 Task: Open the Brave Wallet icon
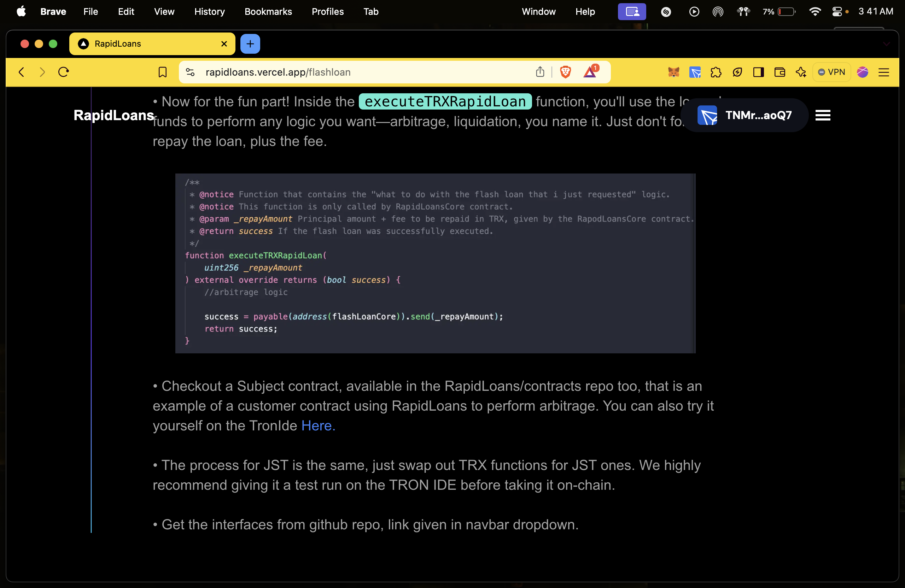780,72
